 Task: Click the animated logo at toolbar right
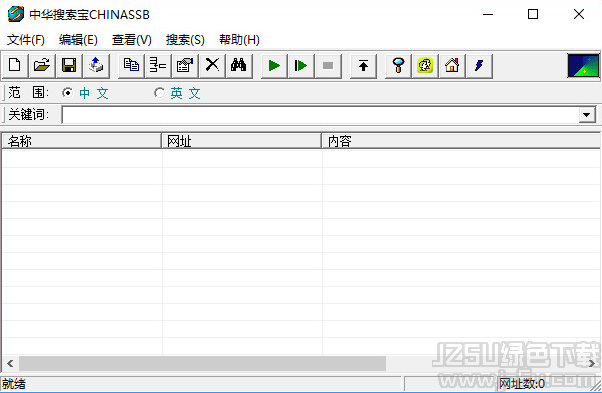(583, 66)
